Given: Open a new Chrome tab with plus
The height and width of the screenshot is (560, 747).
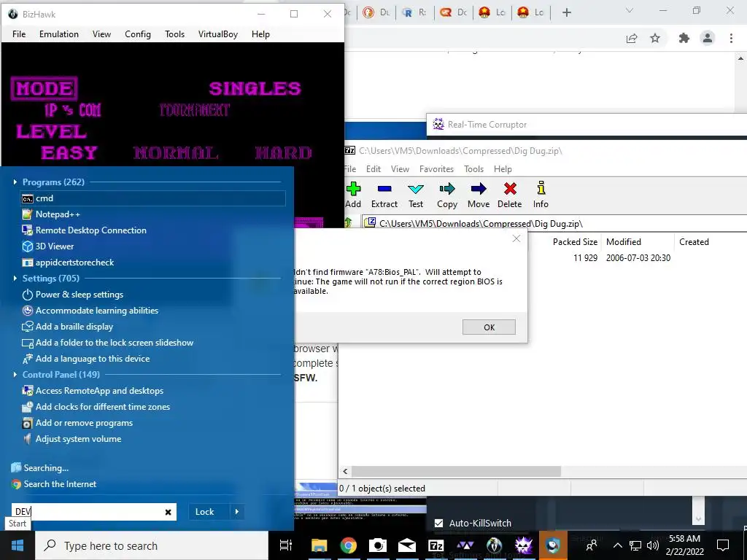Looking at the screenshot, I should point(566,12).
